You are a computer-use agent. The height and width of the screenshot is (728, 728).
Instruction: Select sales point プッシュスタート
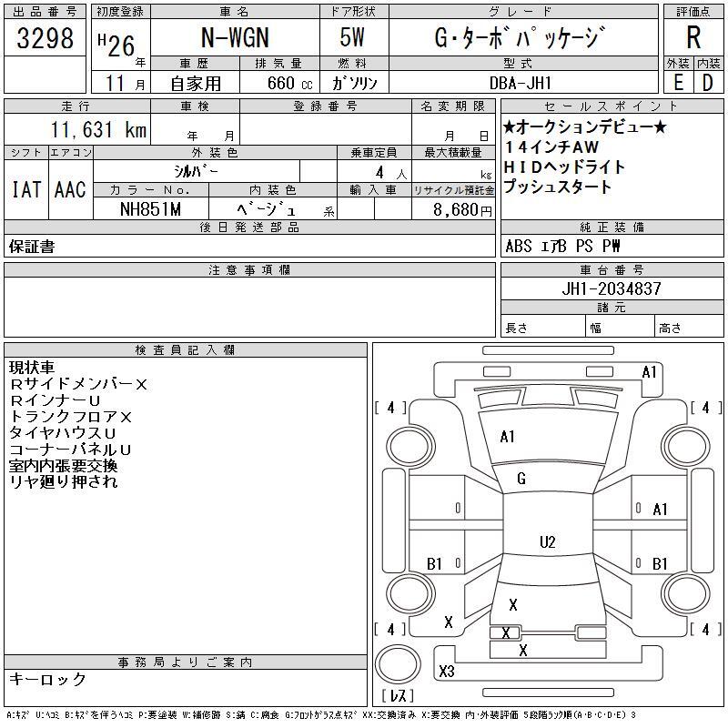coord(557,187)
